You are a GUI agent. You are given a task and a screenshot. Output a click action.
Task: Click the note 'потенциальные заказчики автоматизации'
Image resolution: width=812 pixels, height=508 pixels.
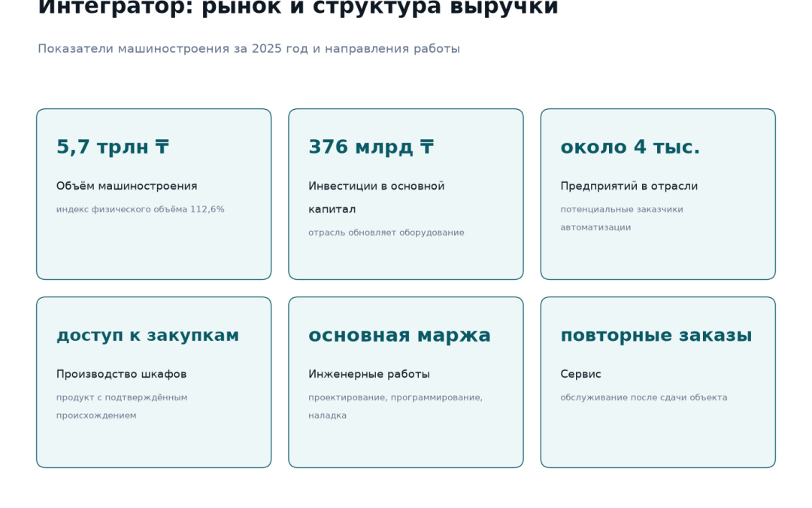(x=622, y=218)
